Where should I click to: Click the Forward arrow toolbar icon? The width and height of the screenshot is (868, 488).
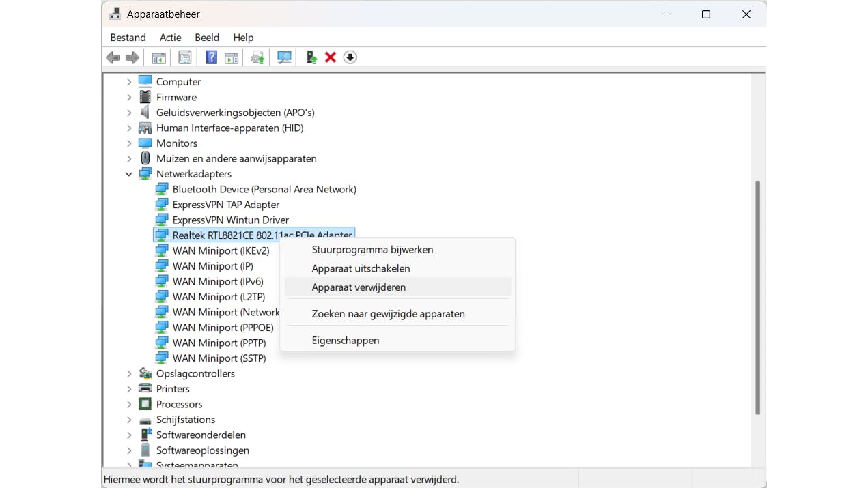[x=132, y=58]
